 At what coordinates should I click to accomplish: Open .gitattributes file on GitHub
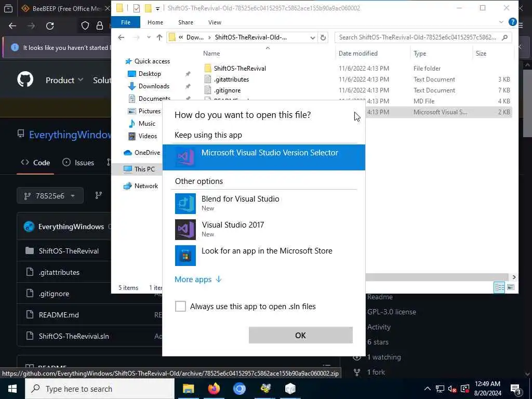click(x=59, y=272)
